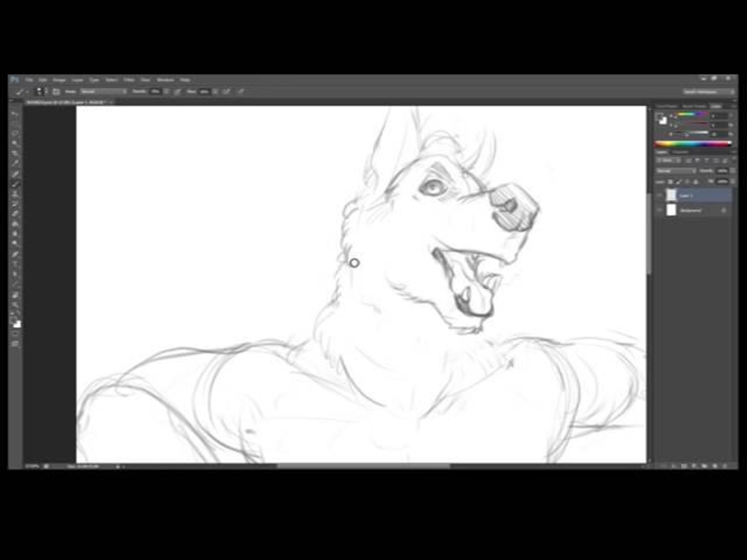Open the brush Mode dropdown in options bar

pyautogui.click(x=103, y=91)
